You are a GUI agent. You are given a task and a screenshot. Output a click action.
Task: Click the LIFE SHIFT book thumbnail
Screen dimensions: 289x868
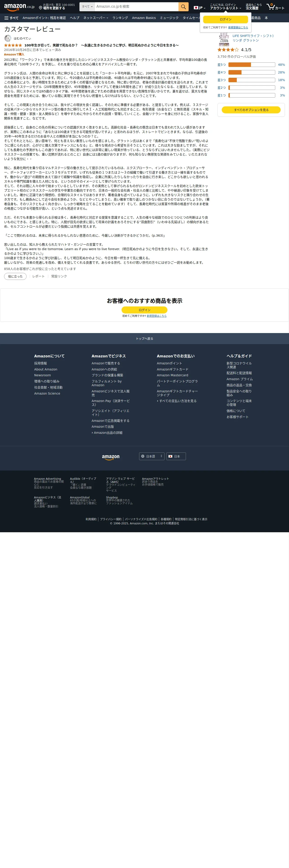224,39
